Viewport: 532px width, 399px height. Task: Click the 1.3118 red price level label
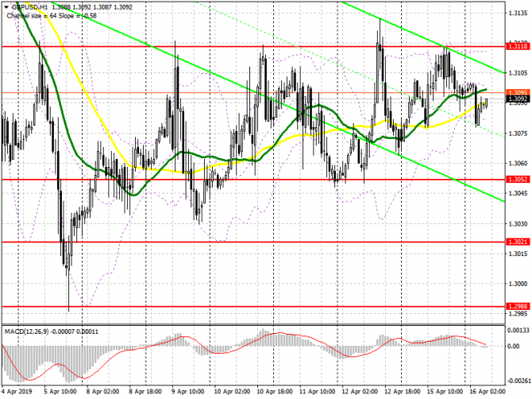[518, 46]
